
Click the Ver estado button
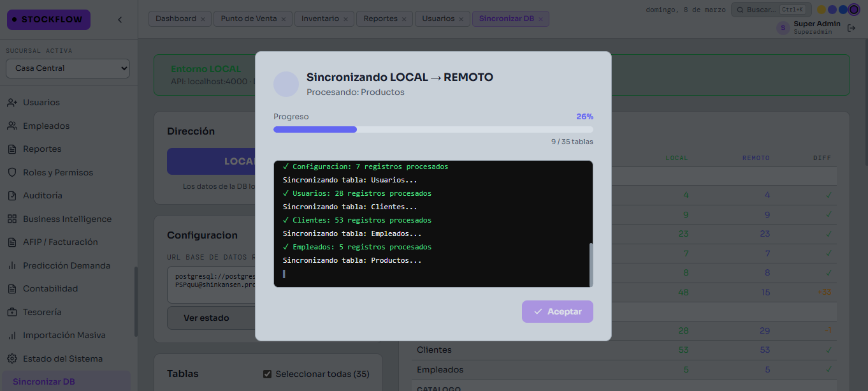[x=206, y=318]
